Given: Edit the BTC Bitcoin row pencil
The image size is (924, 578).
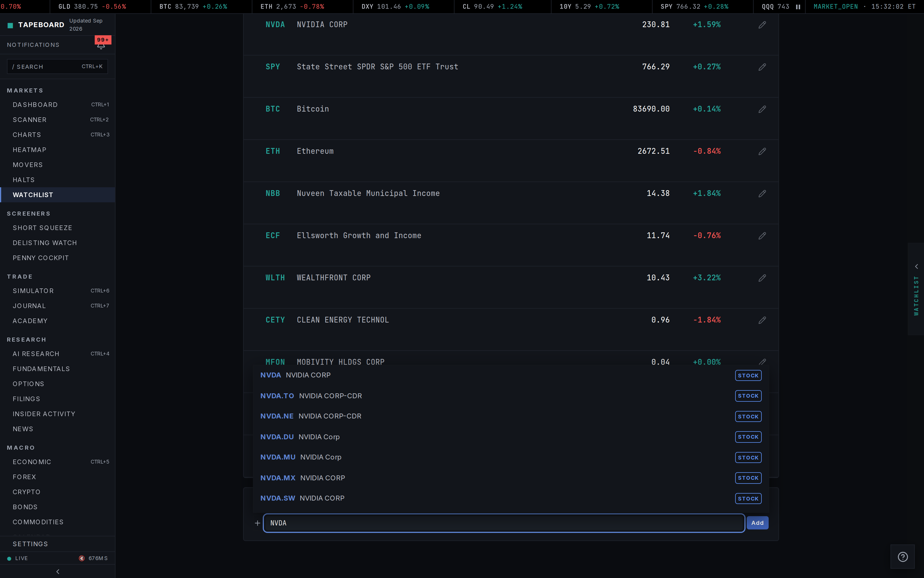Looking at the screenshot, I should [x=762, y=109].
